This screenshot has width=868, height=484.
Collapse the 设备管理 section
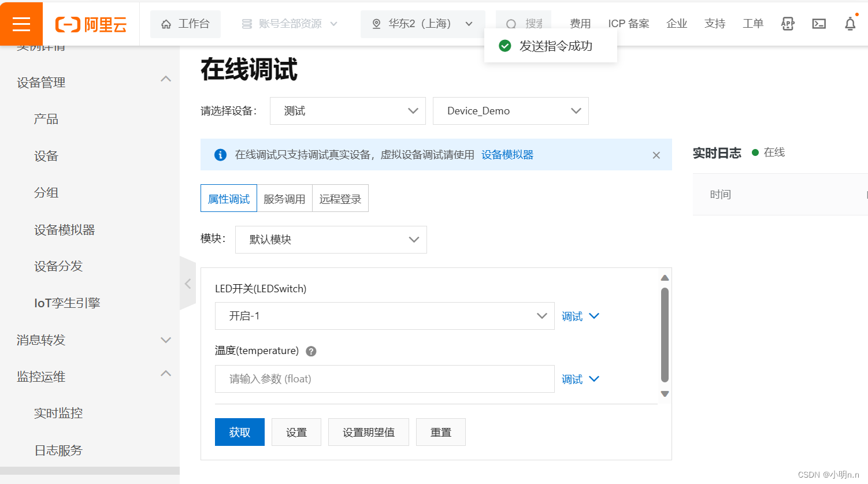click(x=166, y=79)
